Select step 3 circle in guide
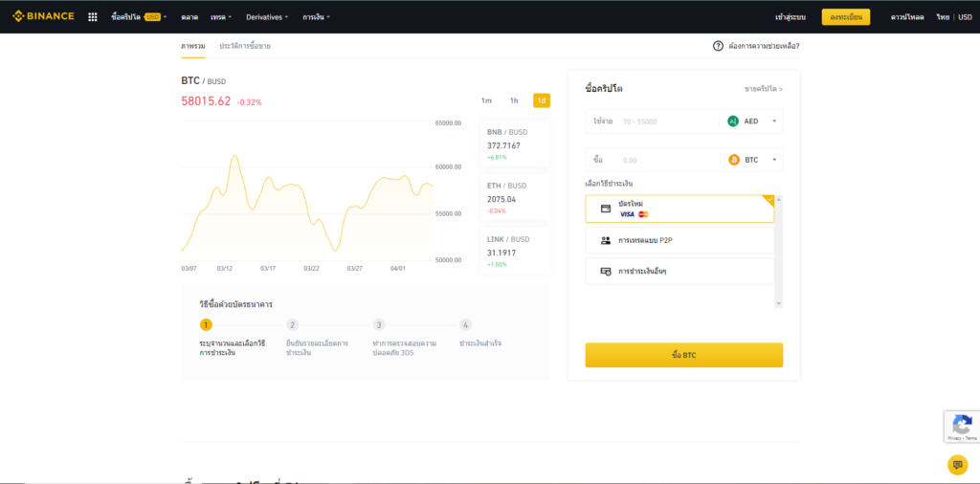 click(x=379, y=325)
